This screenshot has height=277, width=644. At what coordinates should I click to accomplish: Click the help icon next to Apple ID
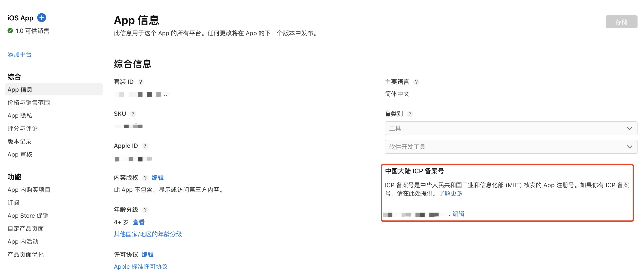click(x=145, y=146)
